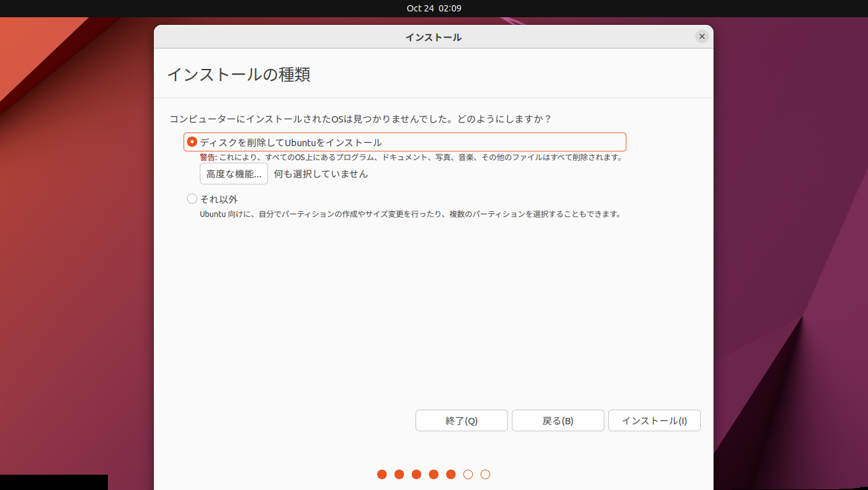Choose the それ以外 radio option
The image size is (868, 490).
pos(192,198)
